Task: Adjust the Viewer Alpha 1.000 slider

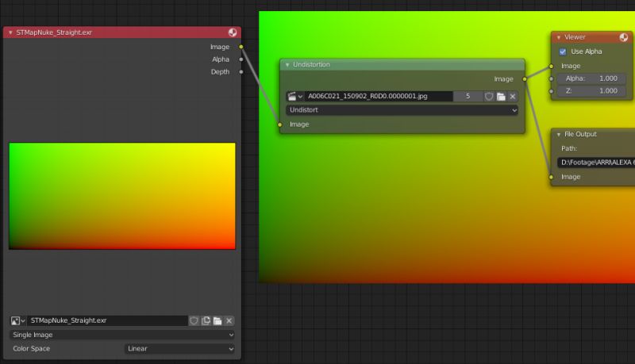Action: pos(591,79)
